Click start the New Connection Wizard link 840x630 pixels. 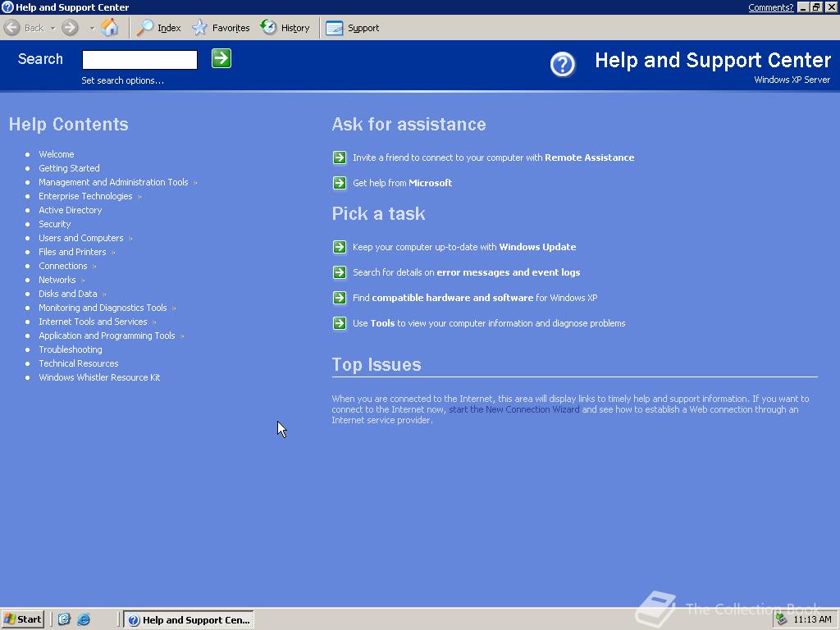click(x=514, y=409)
